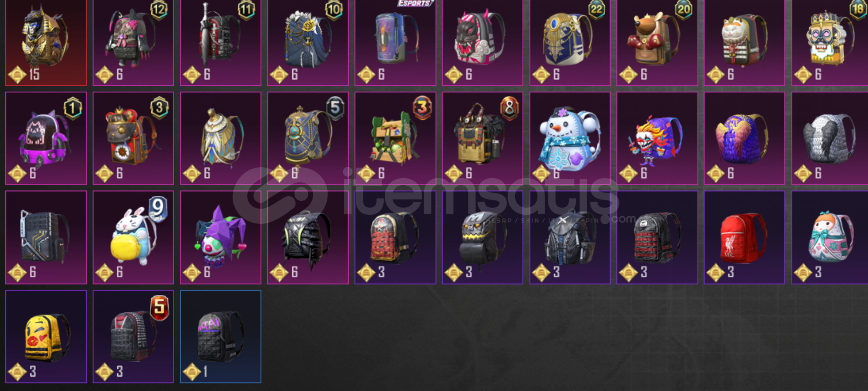The width and height of the screenshot is (868, 391).
Task: Open the crowned skull mask backpack
Action: pos(830,42)
